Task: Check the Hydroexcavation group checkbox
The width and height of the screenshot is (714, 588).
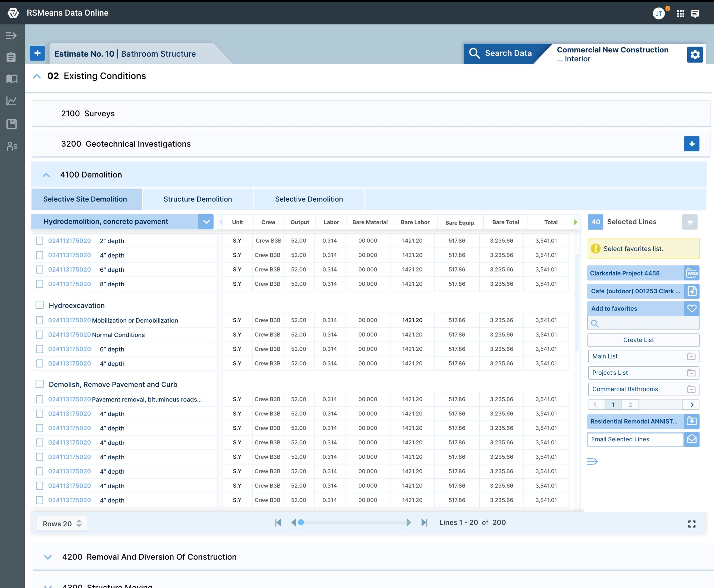Action: click(40, 305)
